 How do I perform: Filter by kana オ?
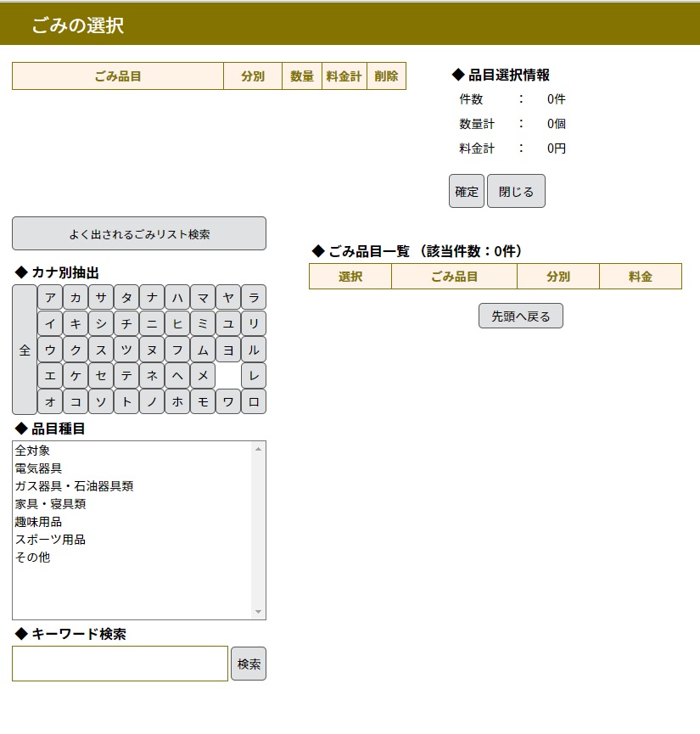click(50, 401)
